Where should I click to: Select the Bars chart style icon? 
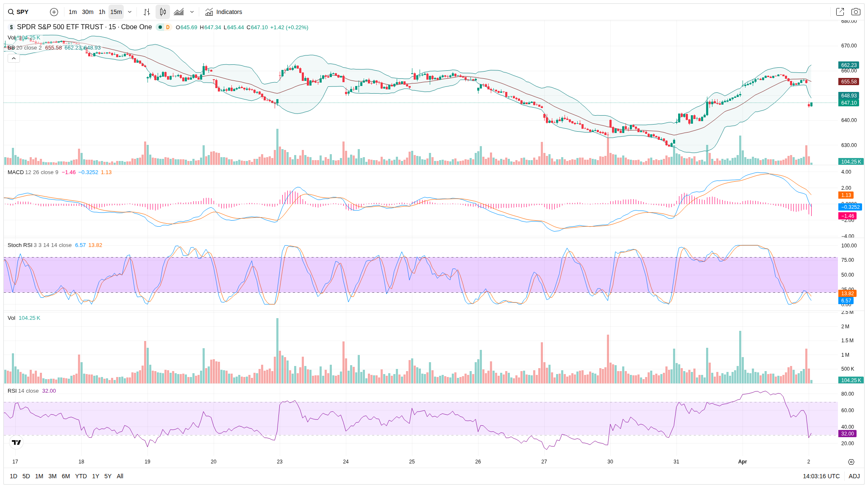[147, 12]
